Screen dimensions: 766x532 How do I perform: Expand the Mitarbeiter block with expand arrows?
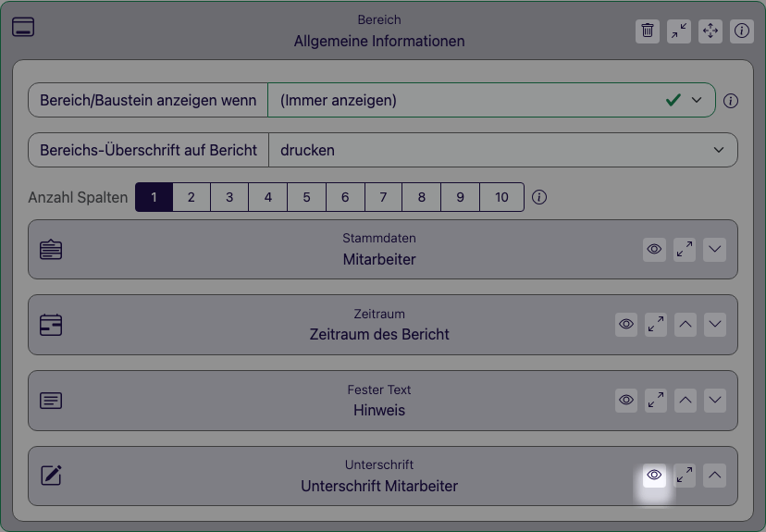click(685, 250)
